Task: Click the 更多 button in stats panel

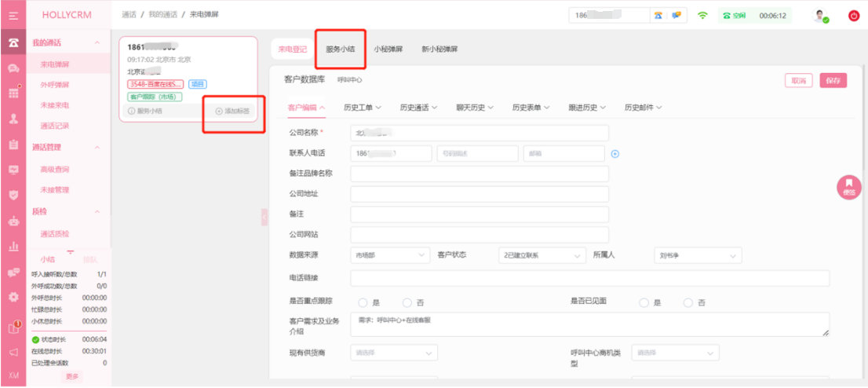Action: 72,376
